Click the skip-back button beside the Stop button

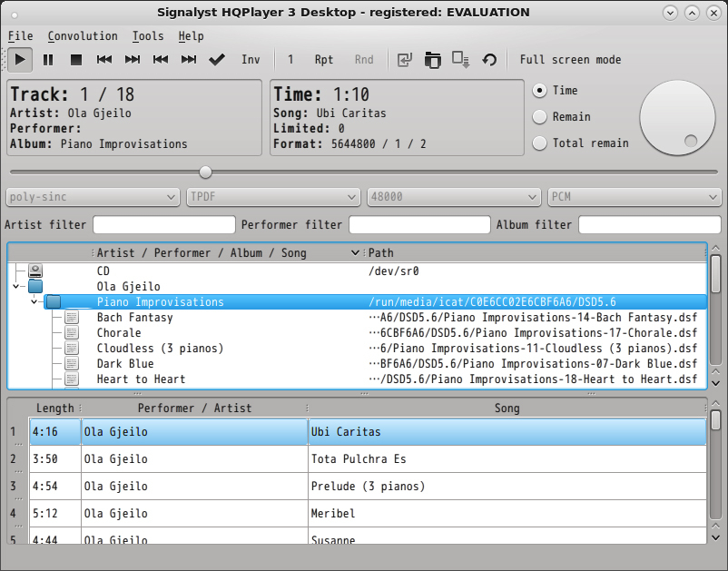(104, 60)
